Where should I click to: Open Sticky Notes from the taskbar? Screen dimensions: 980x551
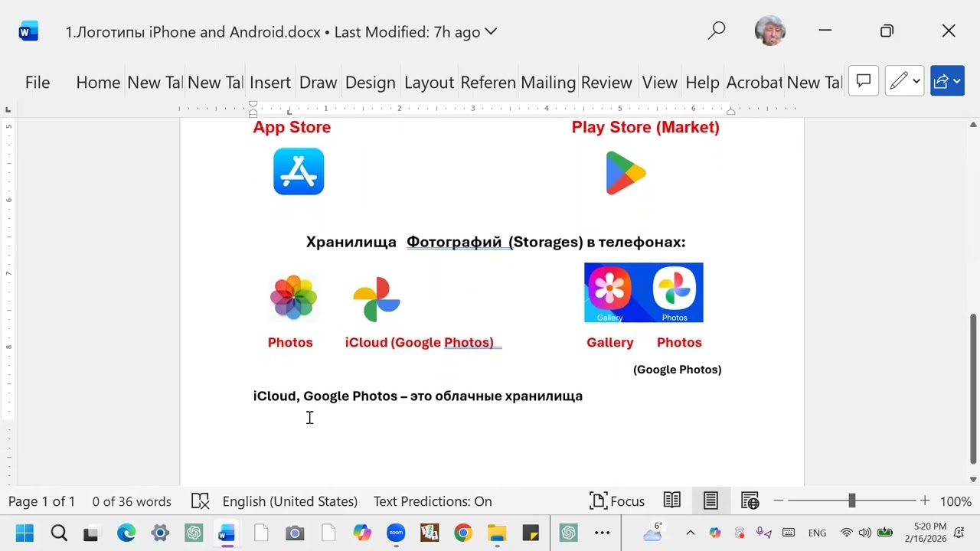click(x=531, y=533)
